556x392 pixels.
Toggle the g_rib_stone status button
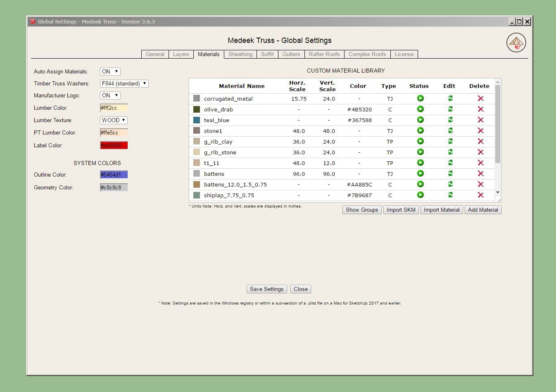420,152
